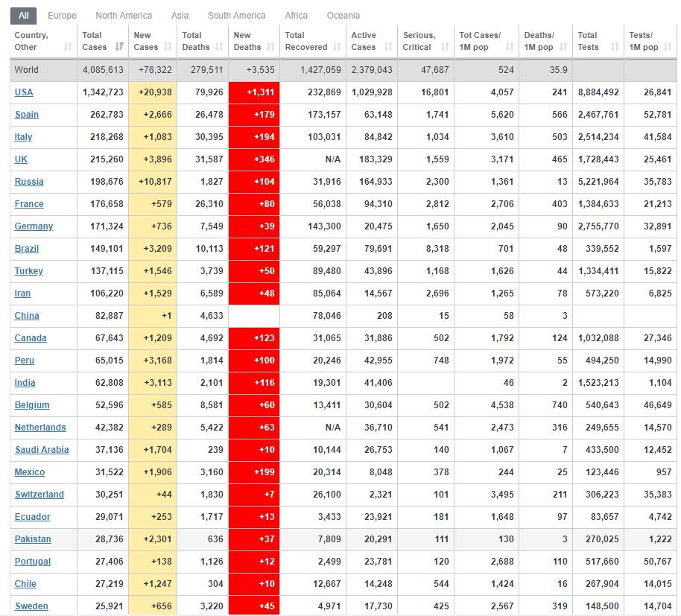This screenshot has height=616, width=681.
Task: Sort Serious, Critical column via icon
Action: [444, 47]
